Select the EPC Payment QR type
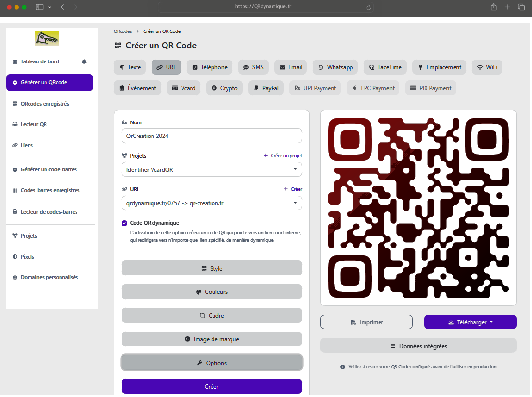The image size is (532, 397). point(373,88)
